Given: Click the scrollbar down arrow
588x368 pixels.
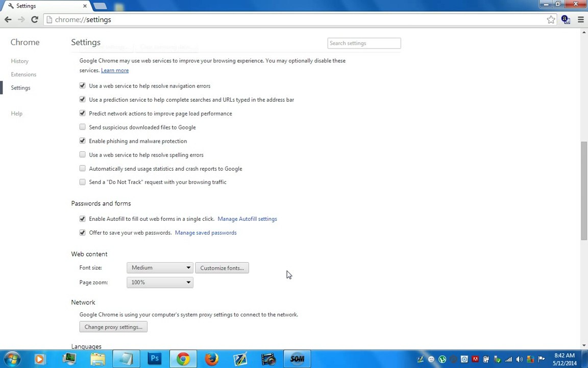Looking at the screenshot, I should [x=584, y=346].
